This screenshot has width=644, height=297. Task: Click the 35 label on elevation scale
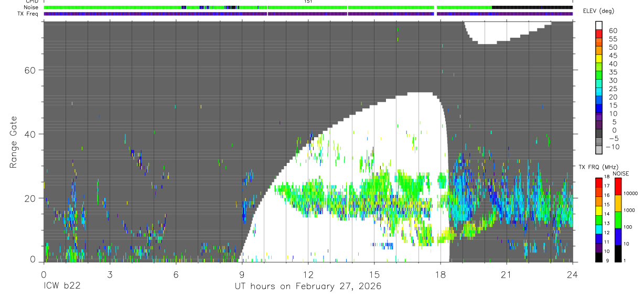click(x=613, y=72)
